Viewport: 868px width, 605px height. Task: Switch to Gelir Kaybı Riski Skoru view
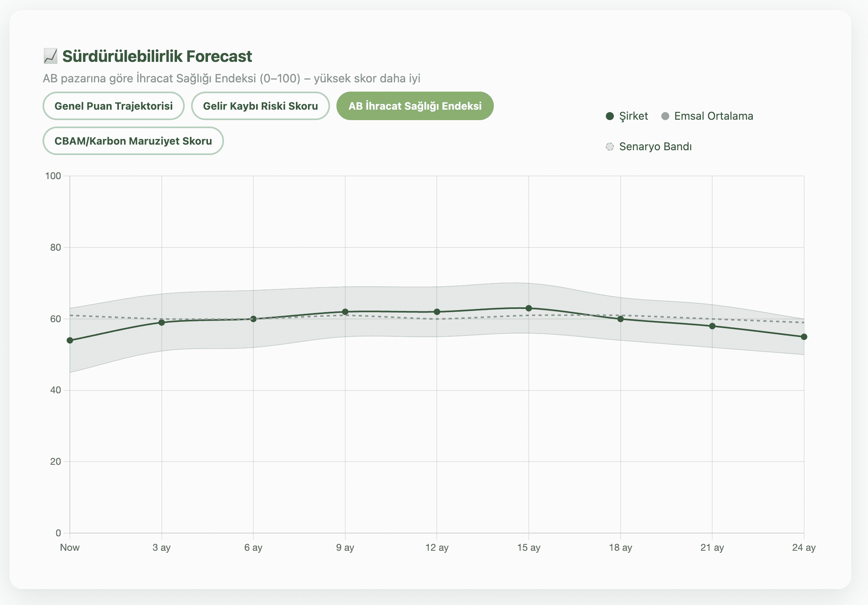tap(261, 106)
